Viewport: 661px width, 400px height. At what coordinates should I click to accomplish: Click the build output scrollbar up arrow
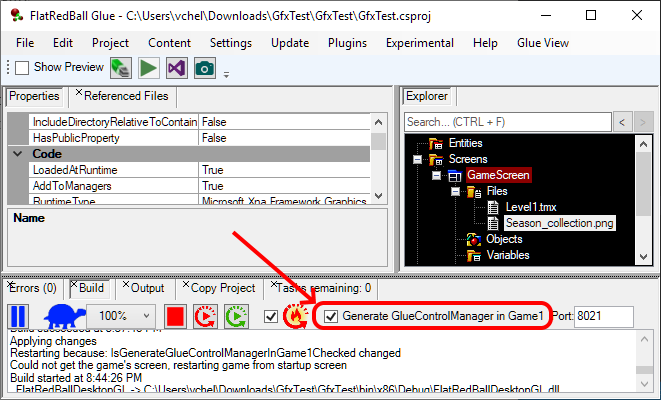tap(645, 338)
